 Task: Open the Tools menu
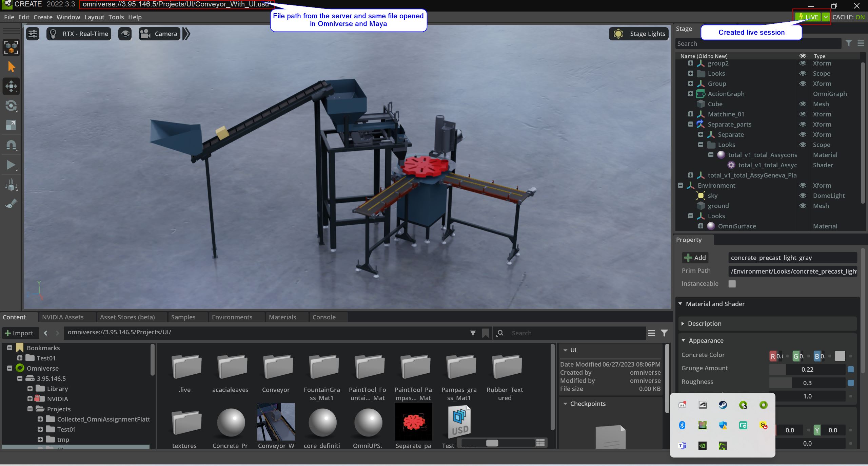116,17
